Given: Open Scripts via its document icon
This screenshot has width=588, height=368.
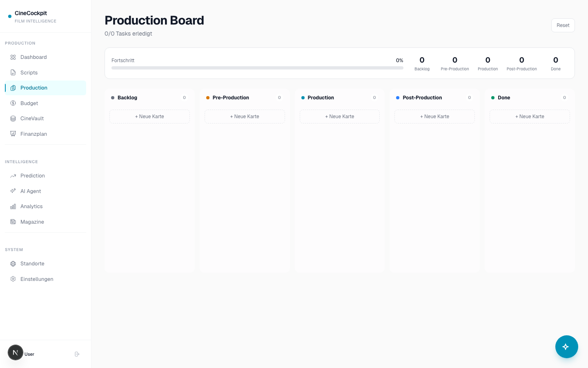Looking at the screenshot, I should (x=13, y=72).
